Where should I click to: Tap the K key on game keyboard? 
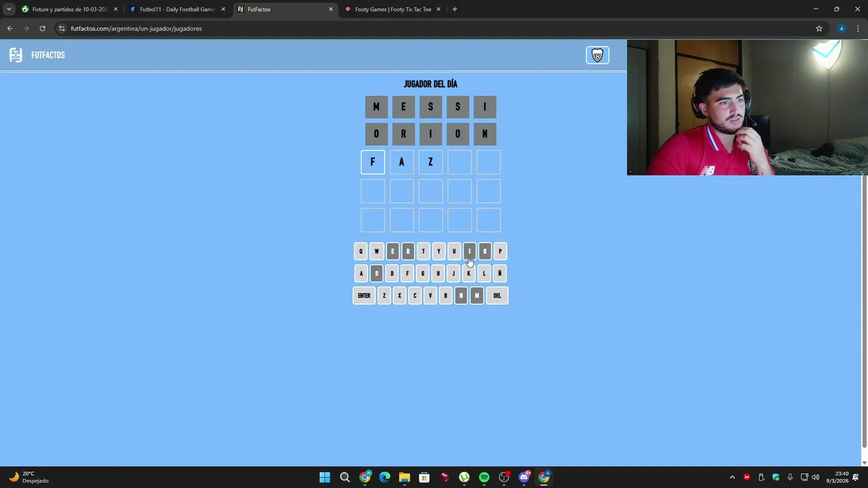point(469,273)
